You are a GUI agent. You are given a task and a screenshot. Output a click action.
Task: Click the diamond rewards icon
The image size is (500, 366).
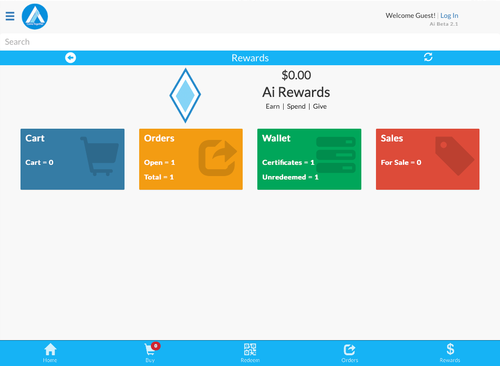185,95
